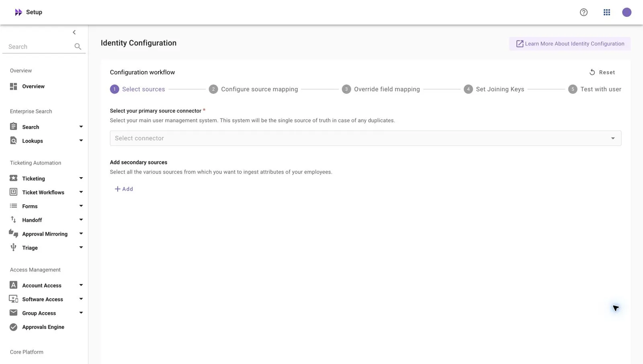This screenshot has width=643, height=364.
Task: Expand the Approval Mirroring arrow
Action: (x=81, y=233)
